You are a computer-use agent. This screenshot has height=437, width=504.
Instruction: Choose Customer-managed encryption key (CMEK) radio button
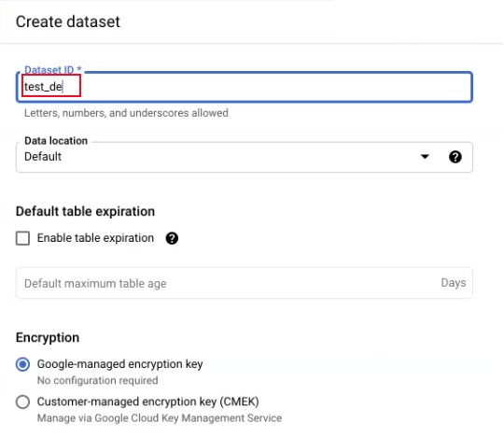point(22,402)
